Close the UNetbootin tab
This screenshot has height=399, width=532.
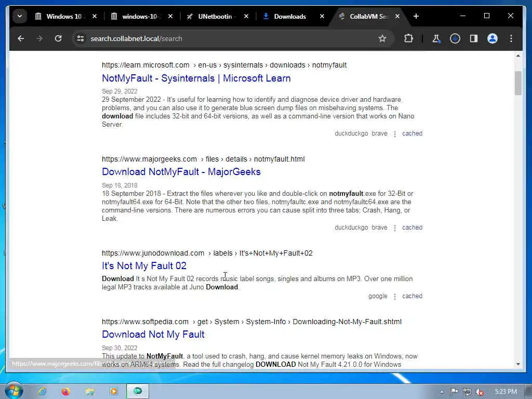pyautogui.click(x=246, y=16)
